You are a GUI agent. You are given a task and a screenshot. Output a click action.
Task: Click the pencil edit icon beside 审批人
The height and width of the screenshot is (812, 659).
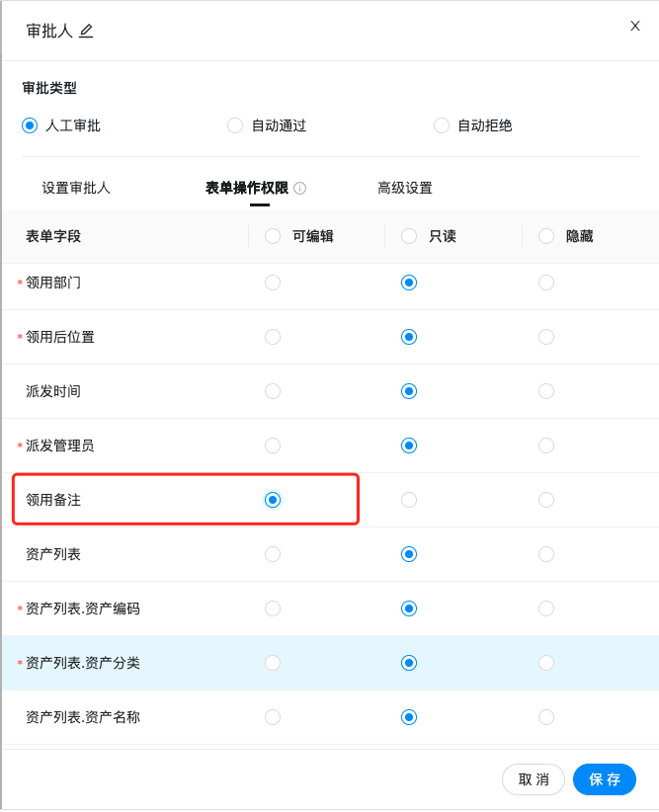(x=86, y=31)
